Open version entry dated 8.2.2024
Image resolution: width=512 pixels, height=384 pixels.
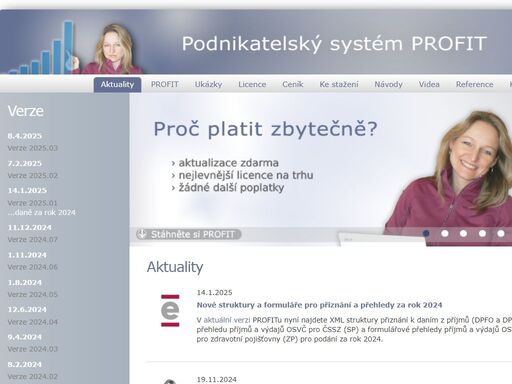25,365
